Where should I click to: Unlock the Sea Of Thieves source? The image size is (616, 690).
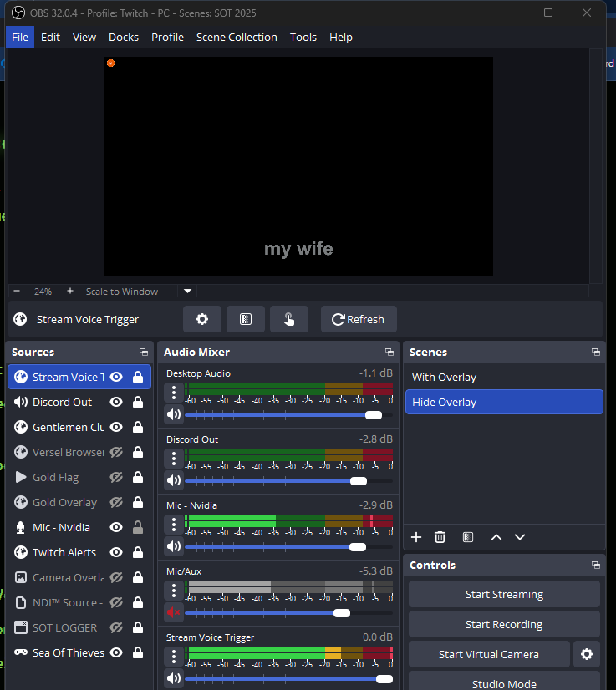point(138,653)
